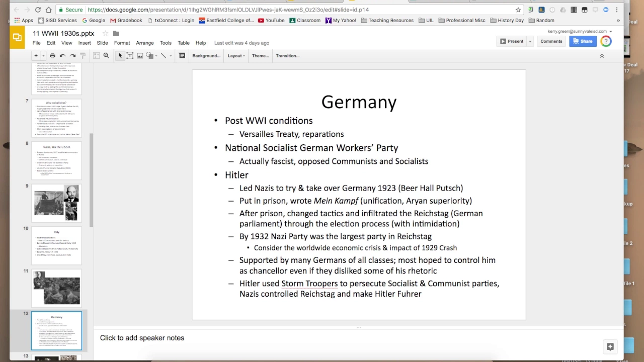Bookmark page with address bar star
Screen dimensions: 644x362
click(518, 10)
